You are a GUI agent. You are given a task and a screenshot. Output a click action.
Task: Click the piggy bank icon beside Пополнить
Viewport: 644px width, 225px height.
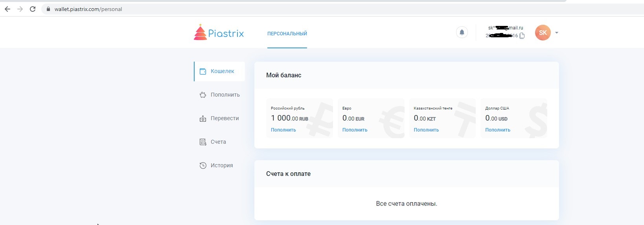[203, 95]
